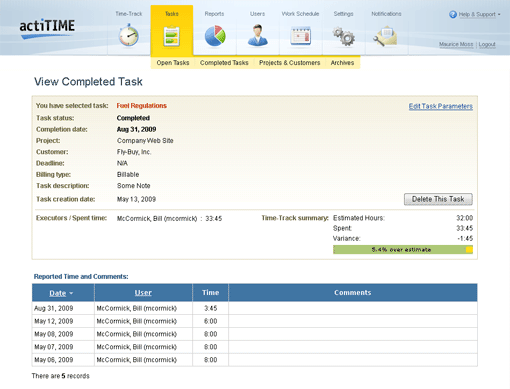
Task: Click the Users person icon
Action: click(x=258, y=35)
